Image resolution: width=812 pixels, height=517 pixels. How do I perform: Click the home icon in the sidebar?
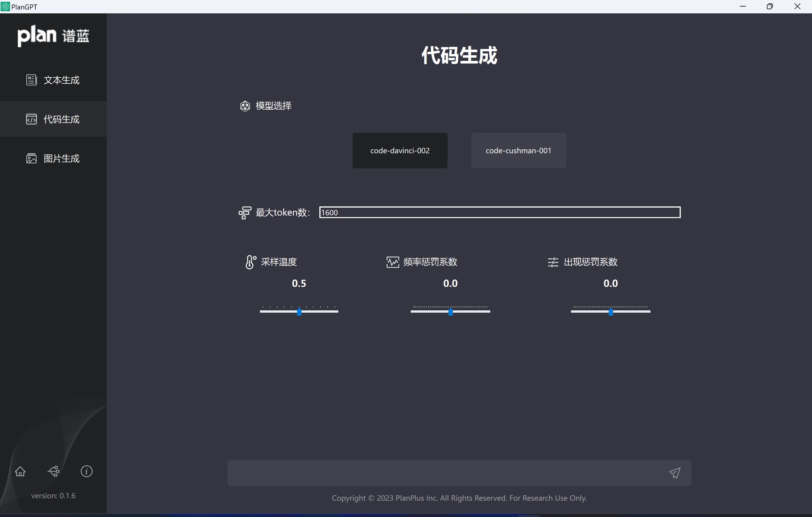[x=20, y=471]
